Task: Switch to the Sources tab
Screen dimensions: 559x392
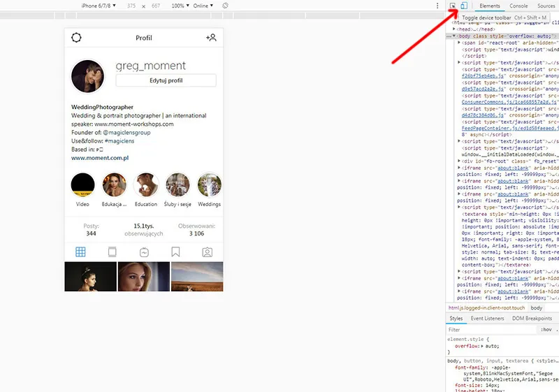Action: tap(546, 6)
